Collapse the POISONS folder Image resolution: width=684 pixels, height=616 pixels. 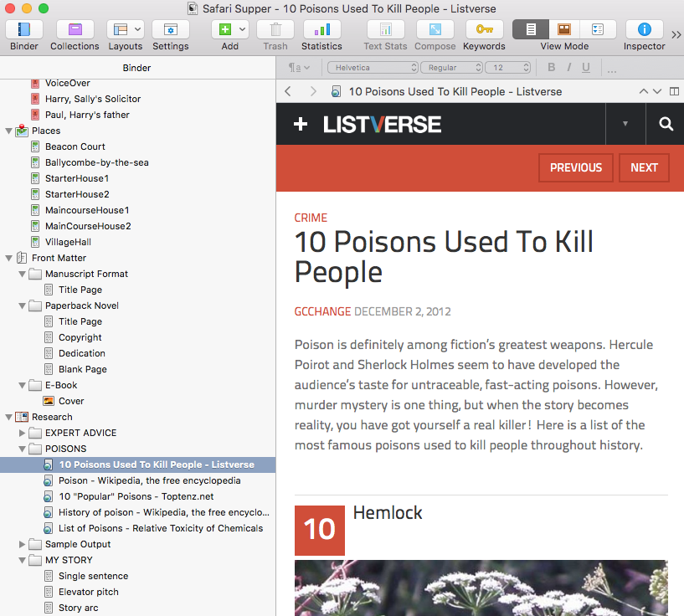pos(22,449)
